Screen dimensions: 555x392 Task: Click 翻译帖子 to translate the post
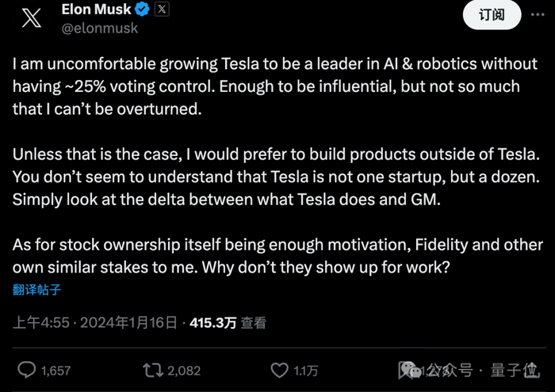point(36,290)
